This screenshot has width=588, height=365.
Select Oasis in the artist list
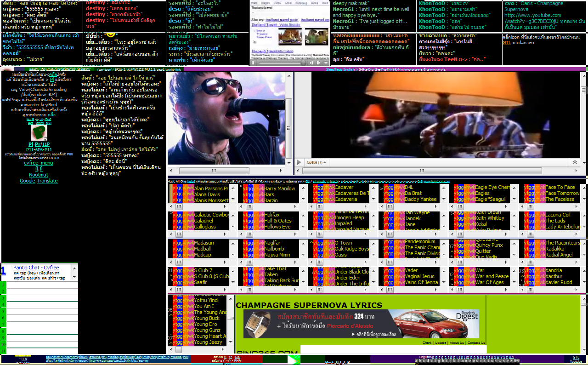(341, 255)
